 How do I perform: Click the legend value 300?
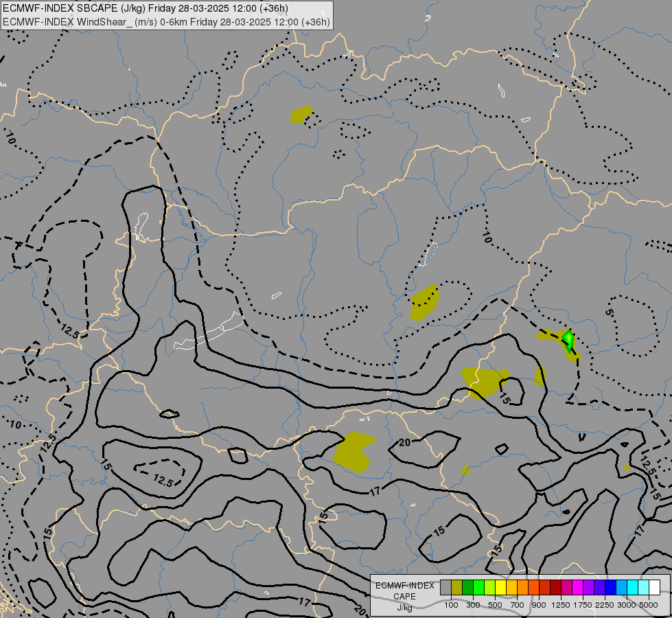point(473,605)
